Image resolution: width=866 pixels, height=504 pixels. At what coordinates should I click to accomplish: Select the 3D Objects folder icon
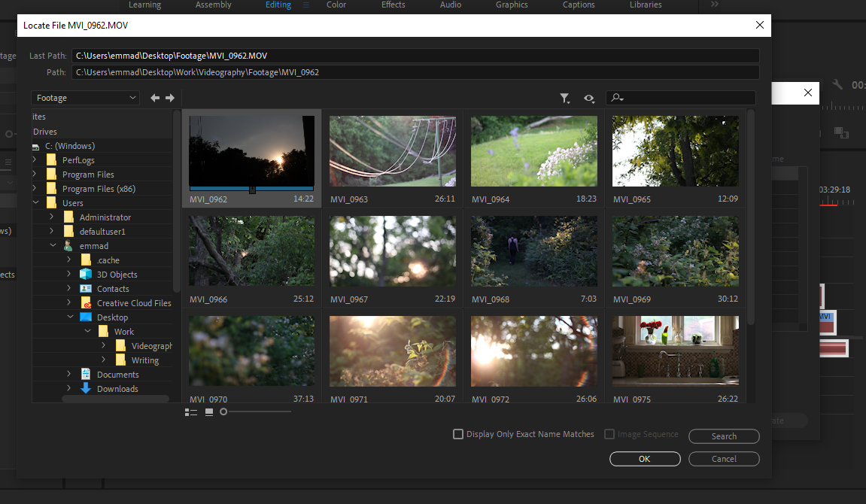(86, 274)
